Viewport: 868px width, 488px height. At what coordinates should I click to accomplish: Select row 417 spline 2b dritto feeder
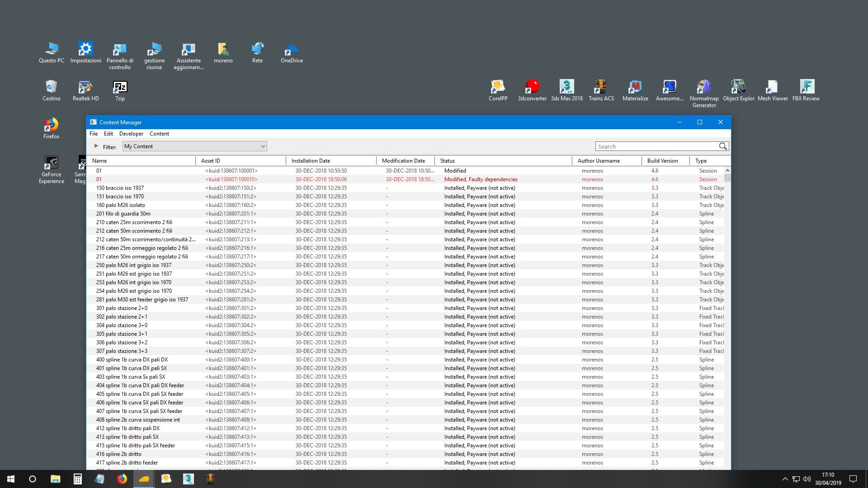pos(406,463)
